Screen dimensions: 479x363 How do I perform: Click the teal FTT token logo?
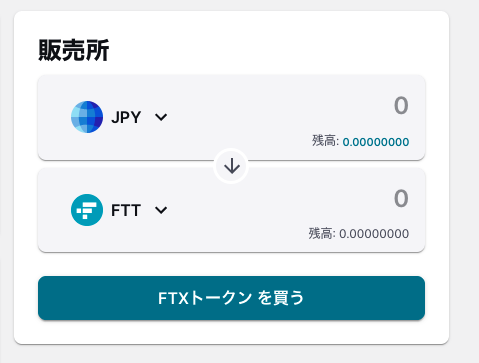(x=87, y=210)
